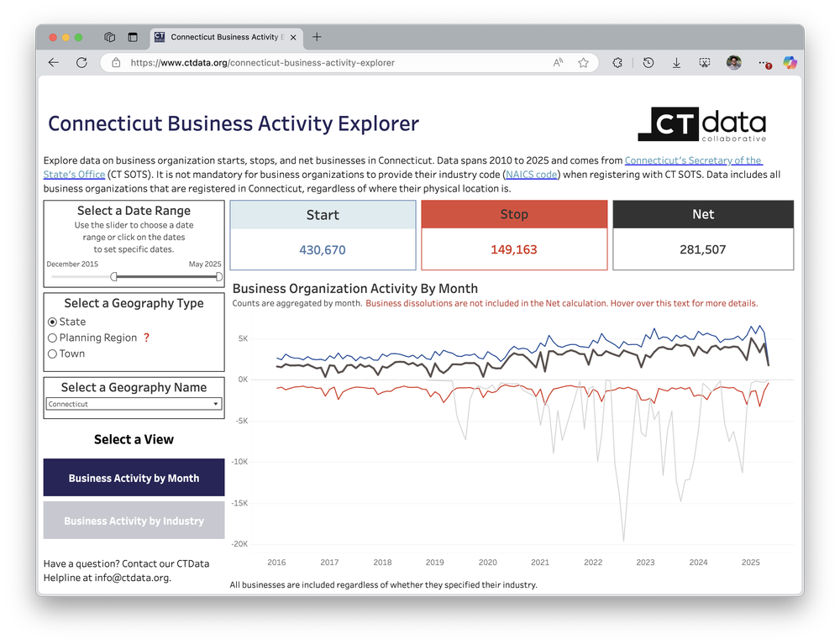The width and height of the screenshot is (840, 644).
Task: Click the Stop count showing 149,163
Action: click(x=514, y=249)
